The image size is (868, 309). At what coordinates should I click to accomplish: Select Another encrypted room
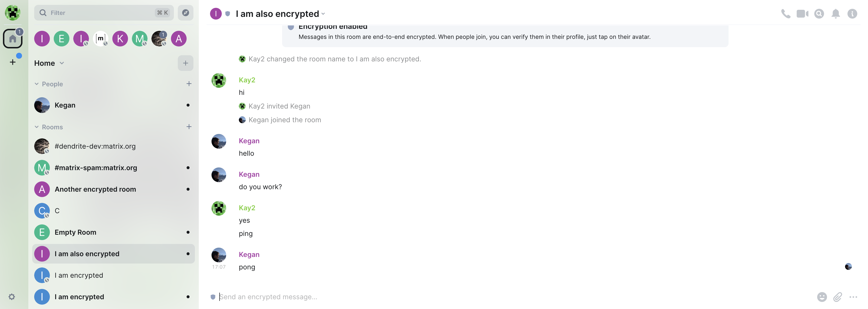point(95,189)
